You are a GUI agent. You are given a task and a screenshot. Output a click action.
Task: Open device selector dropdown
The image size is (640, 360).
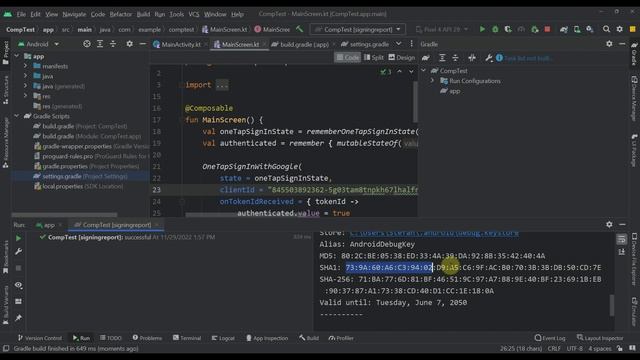coord(442,29)
